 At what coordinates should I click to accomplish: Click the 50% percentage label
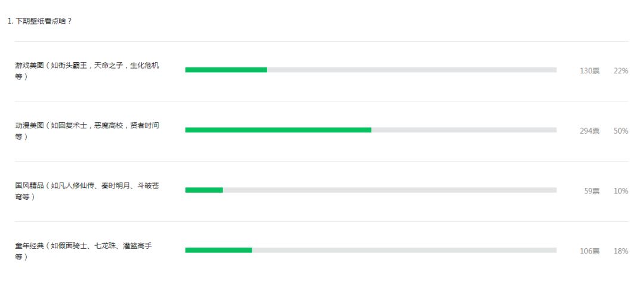(621, 131)
